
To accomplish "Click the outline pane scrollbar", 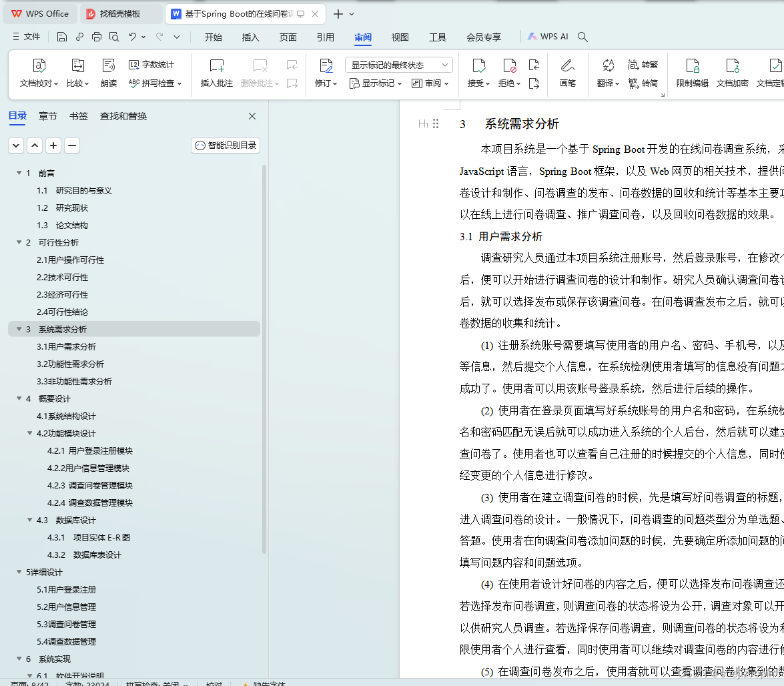I will tap(264, 359).
